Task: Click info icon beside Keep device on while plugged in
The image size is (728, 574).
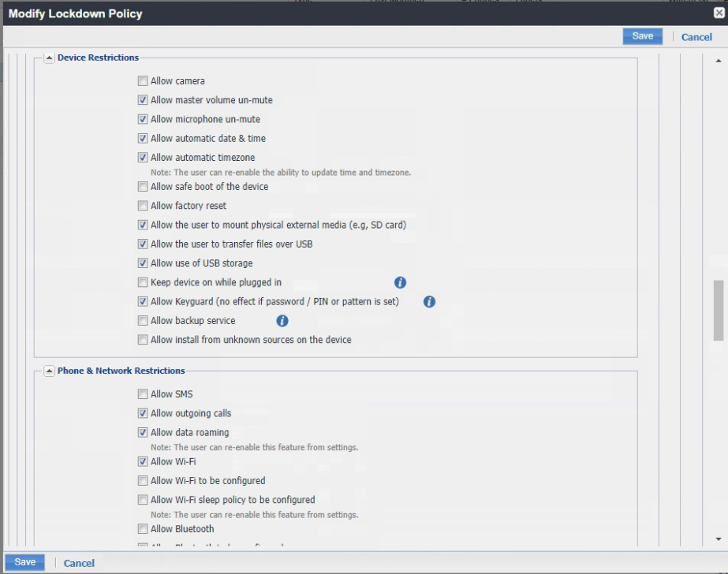Action: coord(400,282)
